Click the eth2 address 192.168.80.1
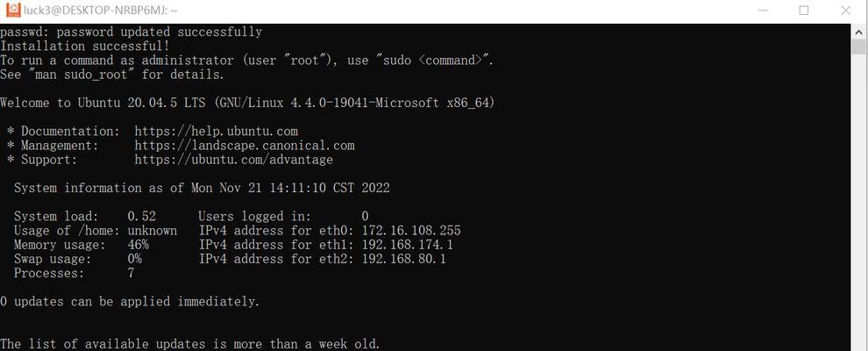The height and width of the screenshot is (351, 868). click(x=403, y=259)
